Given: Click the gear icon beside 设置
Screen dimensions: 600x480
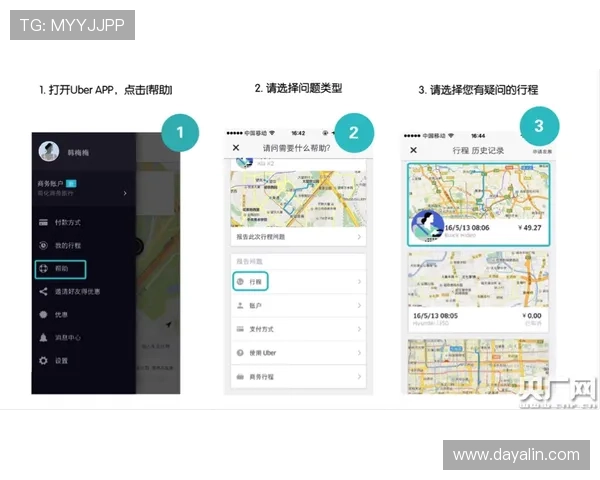Looking at the screenshot, I should coord(43,361).
